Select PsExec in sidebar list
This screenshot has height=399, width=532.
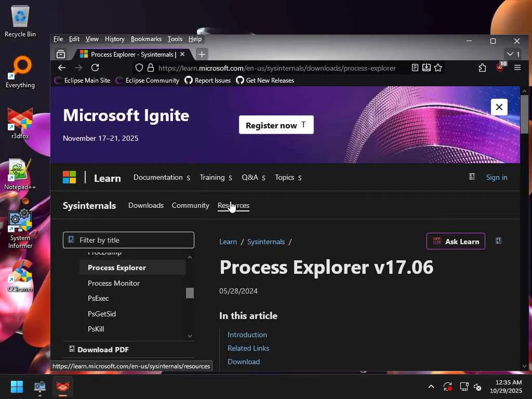[98, 298]
